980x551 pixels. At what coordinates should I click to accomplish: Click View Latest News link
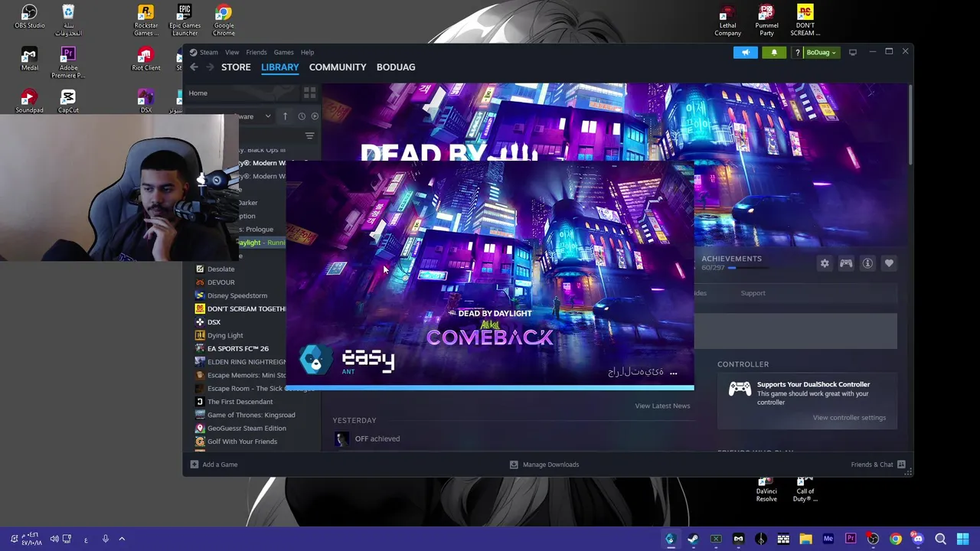point(662,406)
